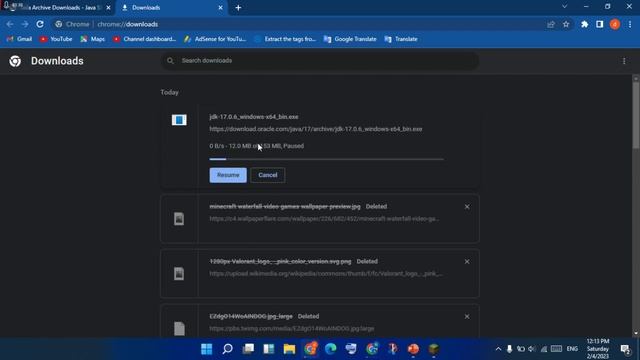Open the Extract the tags bookmark
This screenshot has height=360, width=640.
tap(285, 39)
